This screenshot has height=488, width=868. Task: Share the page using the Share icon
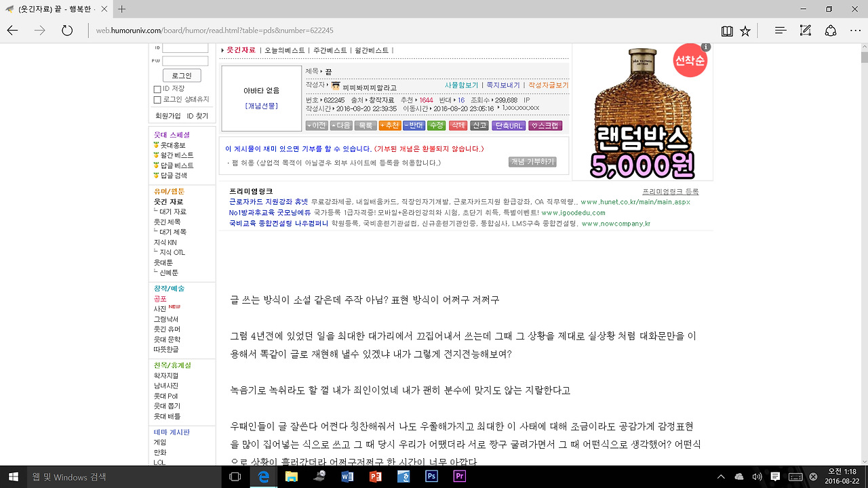829,30
